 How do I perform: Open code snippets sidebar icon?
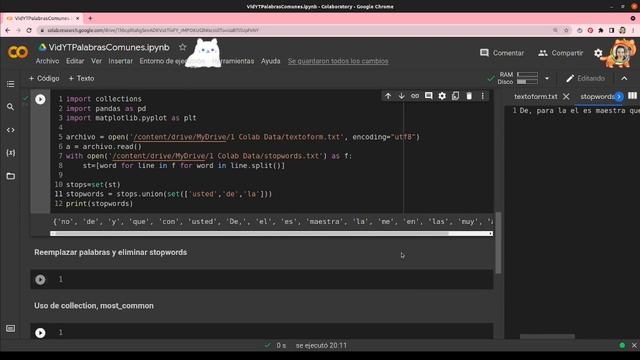point(11,130)
